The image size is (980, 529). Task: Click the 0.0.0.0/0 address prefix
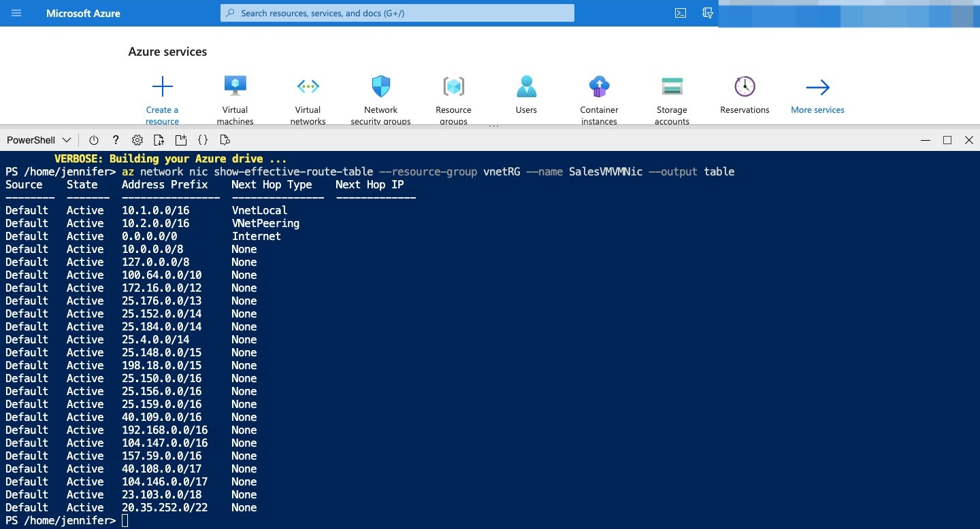point(150,237)
